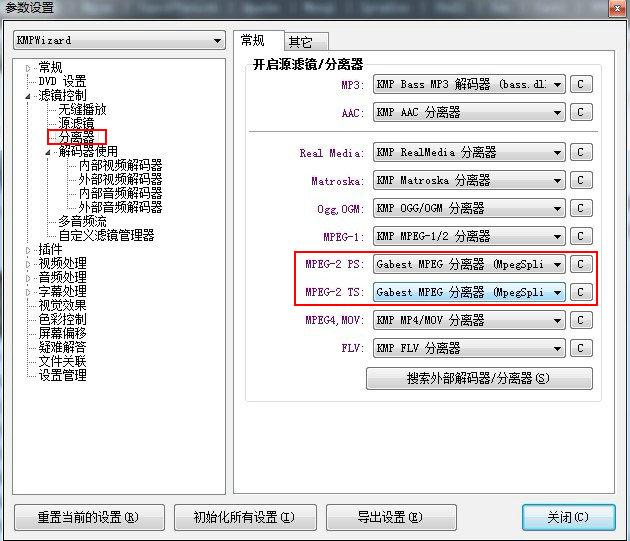Click the C button for FLV
The height and width of the screenshot is (541, 630).
coord(581,348)
